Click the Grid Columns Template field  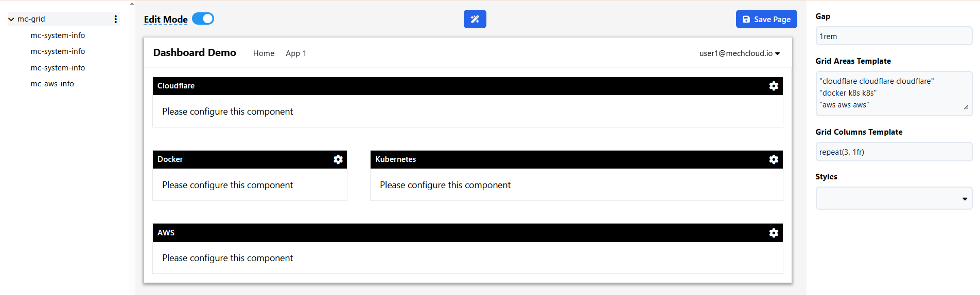tap(894, 152)
